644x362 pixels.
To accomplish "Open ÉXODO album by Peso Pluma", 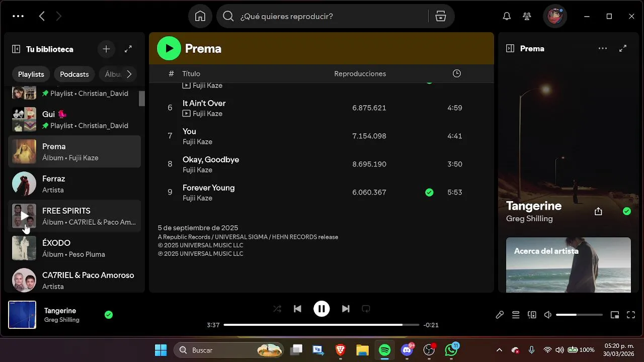I will 74,248.
